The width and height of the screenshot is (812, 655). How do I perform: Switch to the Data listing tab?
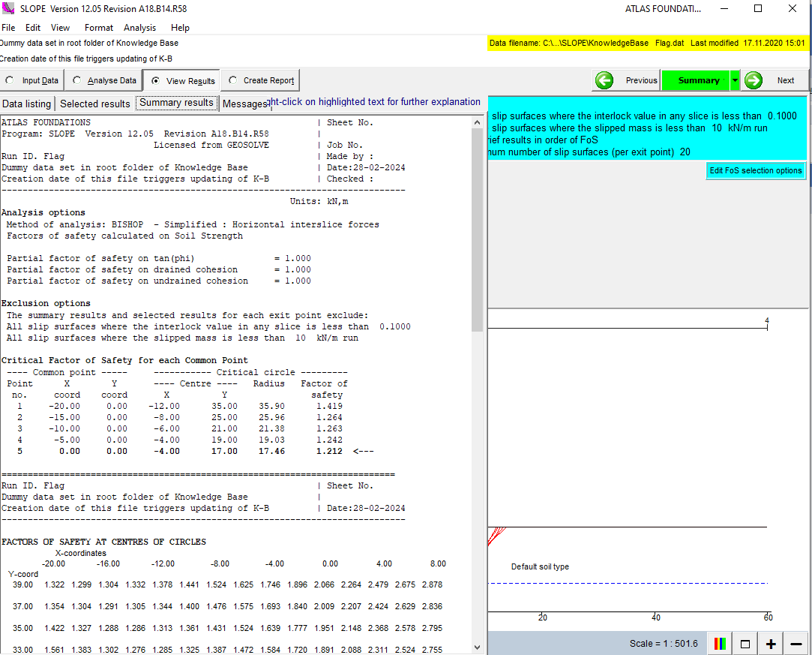click(x=27, y=104)
